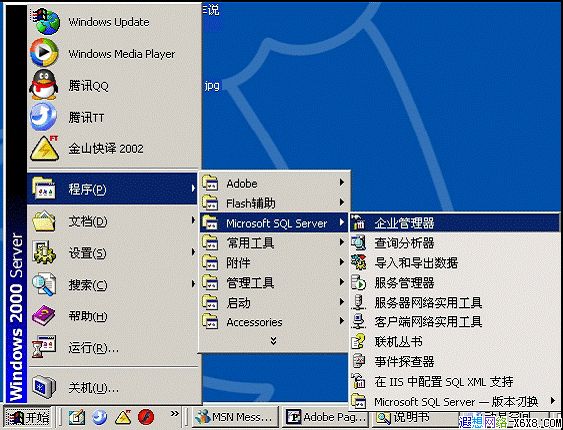The height and width of the screenshot is (430, 563).
Task: Click the 搜索(C) magnifier icon
Action: tap(44, 284)
